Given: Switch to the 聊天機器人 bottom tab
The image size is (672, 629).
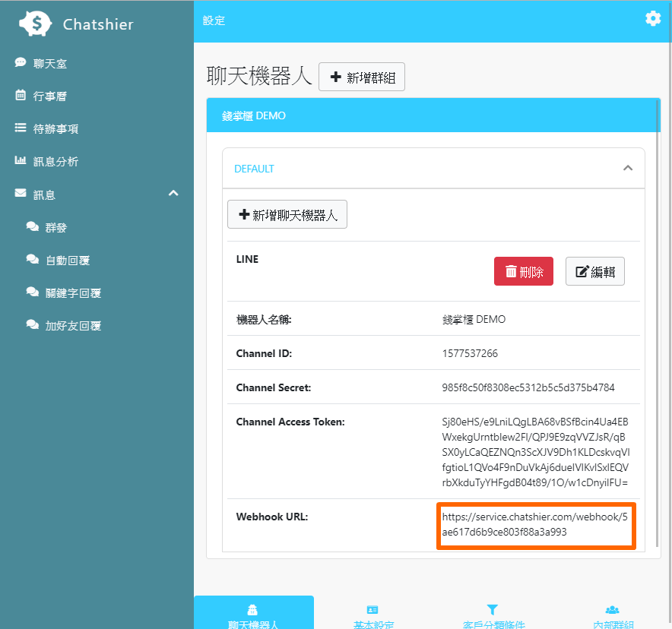Looking at the screenshot, I should (254, 613).
